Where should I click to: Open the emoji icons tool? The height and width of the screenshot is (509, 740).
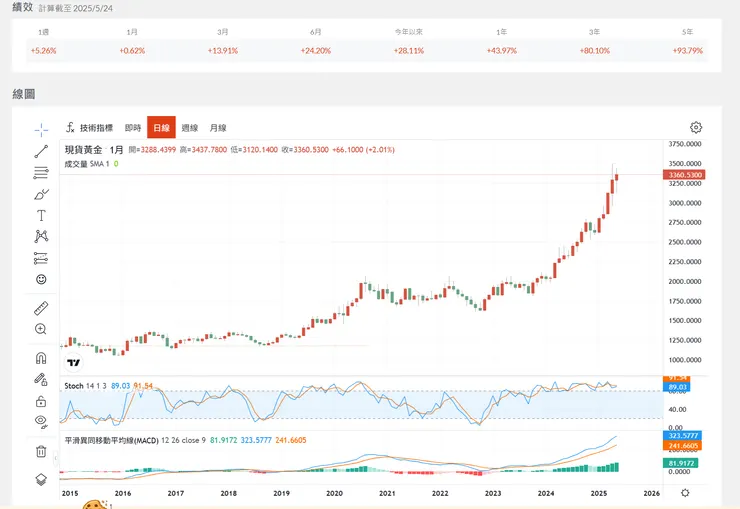click(41, 279)
